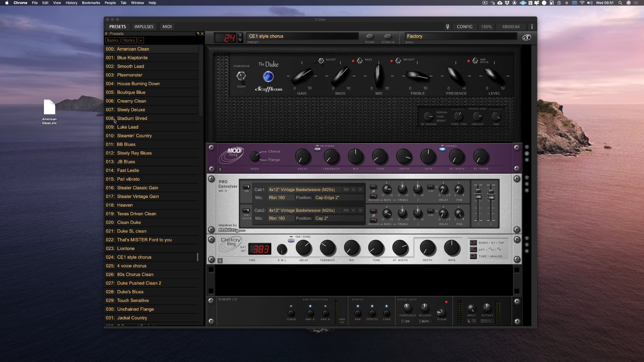Toggle the Boost switch on the amp
644x362 pixels.
[x=321, y=61]
